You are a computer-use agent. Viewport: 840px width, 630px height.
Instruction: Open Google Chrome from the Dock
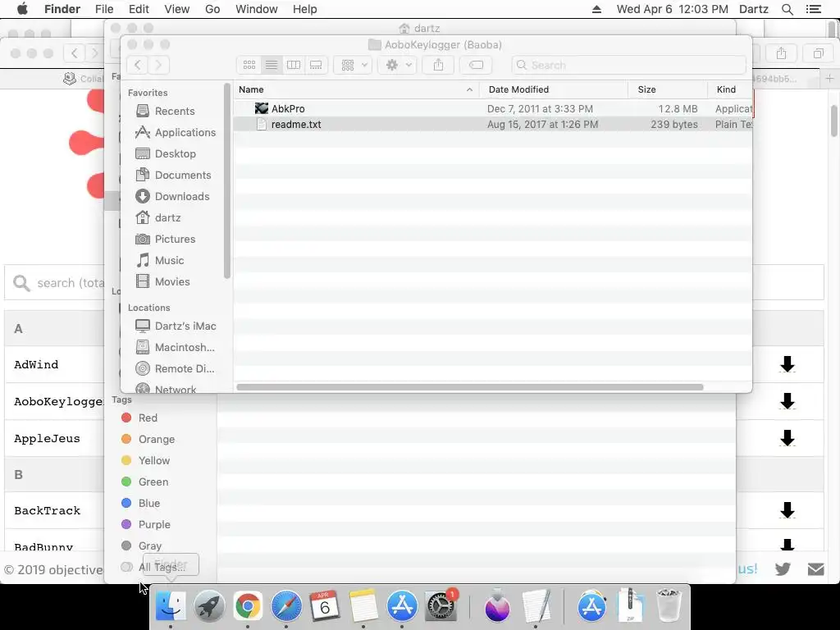(248, 606)
